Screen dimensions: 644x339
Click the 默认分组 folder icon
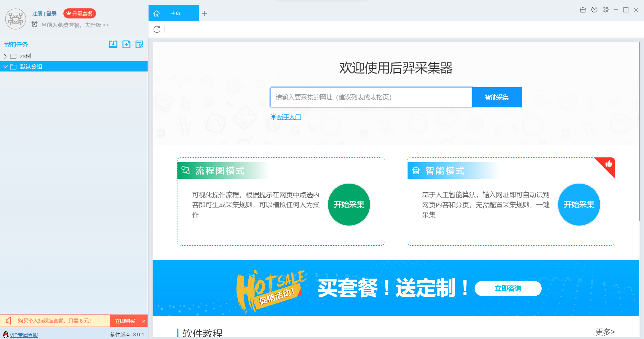point(13,67)
